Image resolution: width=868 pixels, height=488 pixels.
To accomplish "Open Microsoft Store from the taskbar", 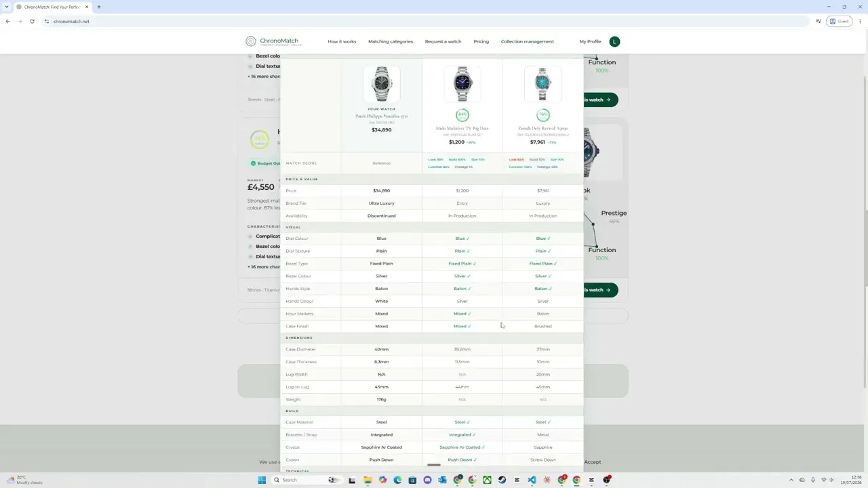I will 412,480.
